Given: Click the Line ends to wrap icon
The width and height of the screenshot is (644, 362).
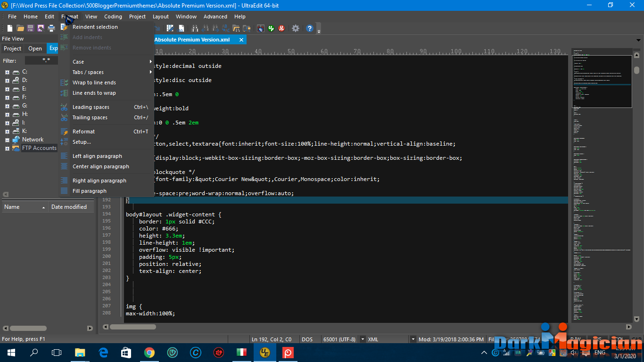Looking at the screenshot, I should [64, 93].
